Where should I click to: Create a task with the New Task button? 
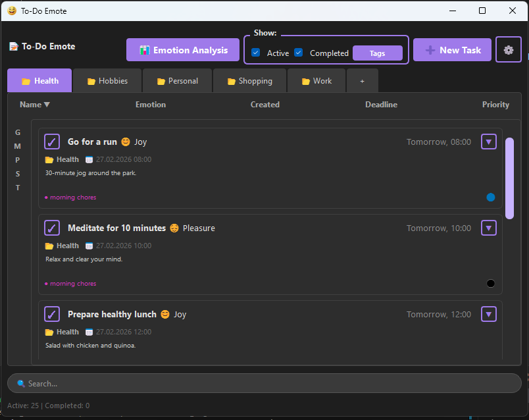(452, 49)
